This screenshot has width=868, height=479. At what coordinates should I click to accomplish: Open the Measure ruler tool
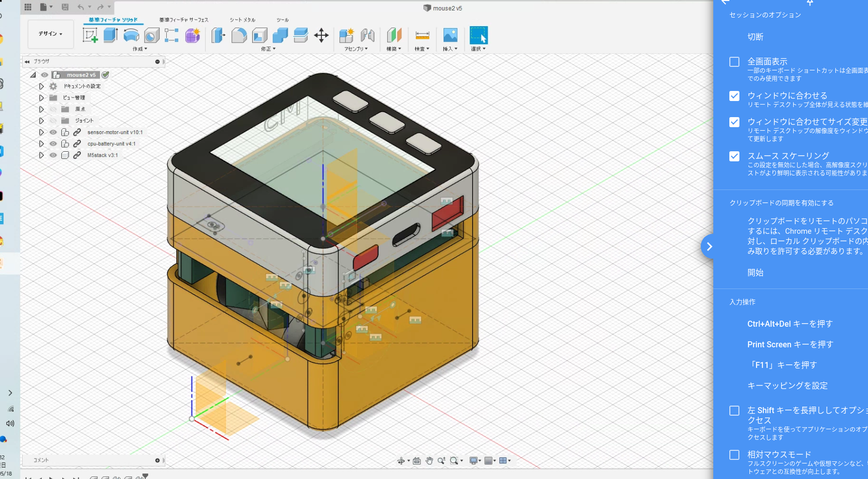click(422, 35)
